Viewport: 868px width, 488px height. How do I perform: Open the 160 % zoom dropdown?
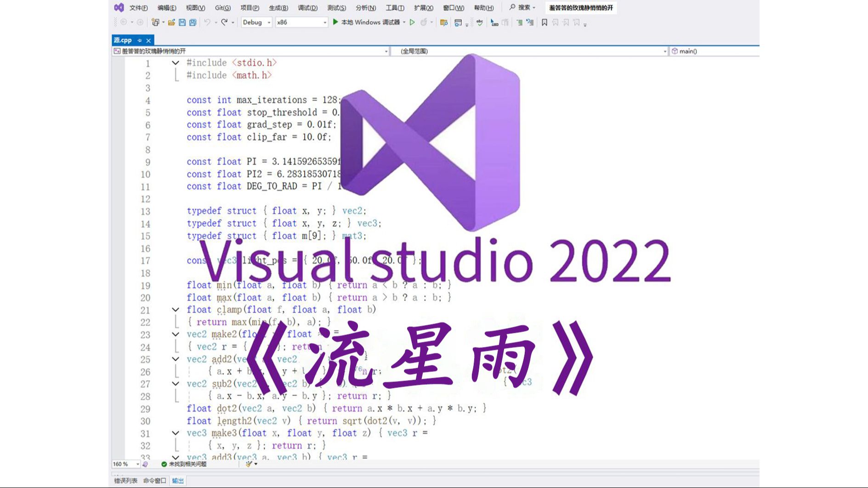[126, 464]
